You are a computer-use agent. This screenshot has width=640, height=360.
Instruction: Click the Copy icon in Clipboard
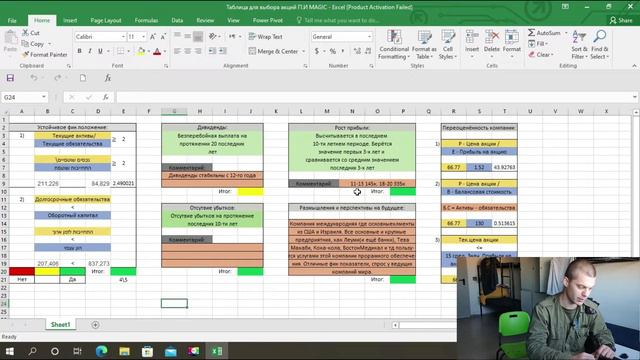[x=25, y=44]
